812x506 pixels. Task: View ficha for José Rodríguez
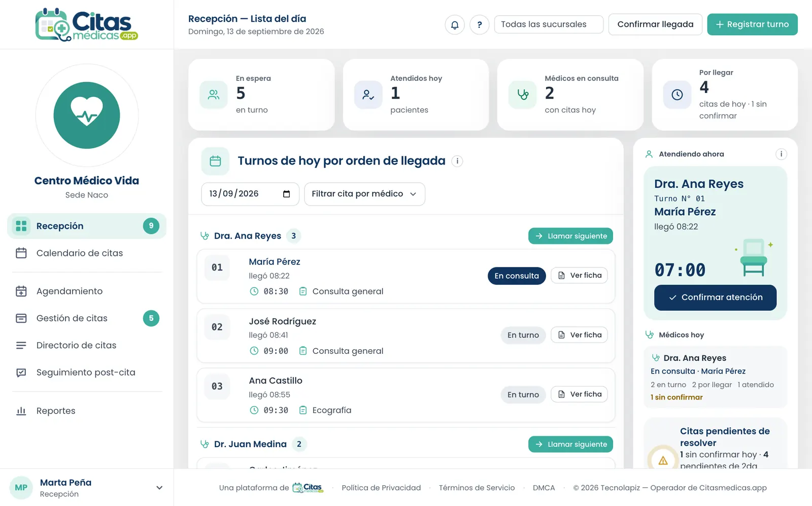point(579,335)
